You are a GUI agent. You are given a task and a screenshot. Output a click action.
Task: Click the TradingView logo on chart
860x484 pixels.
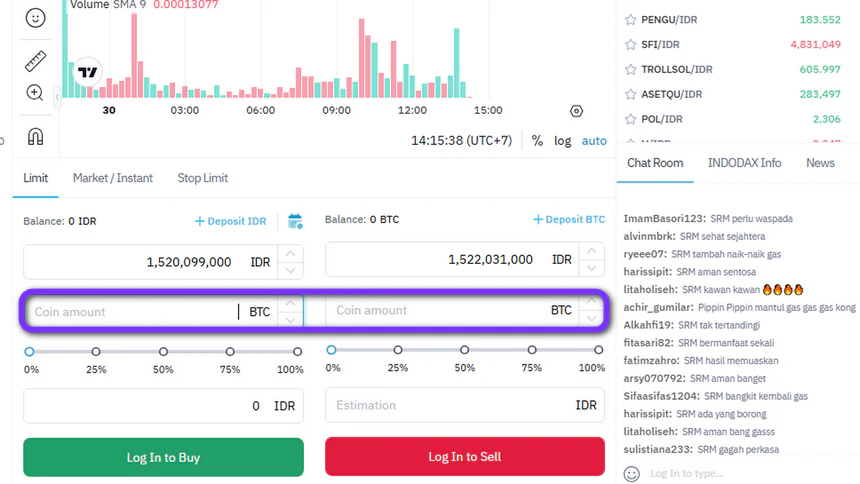coord(87,72)
